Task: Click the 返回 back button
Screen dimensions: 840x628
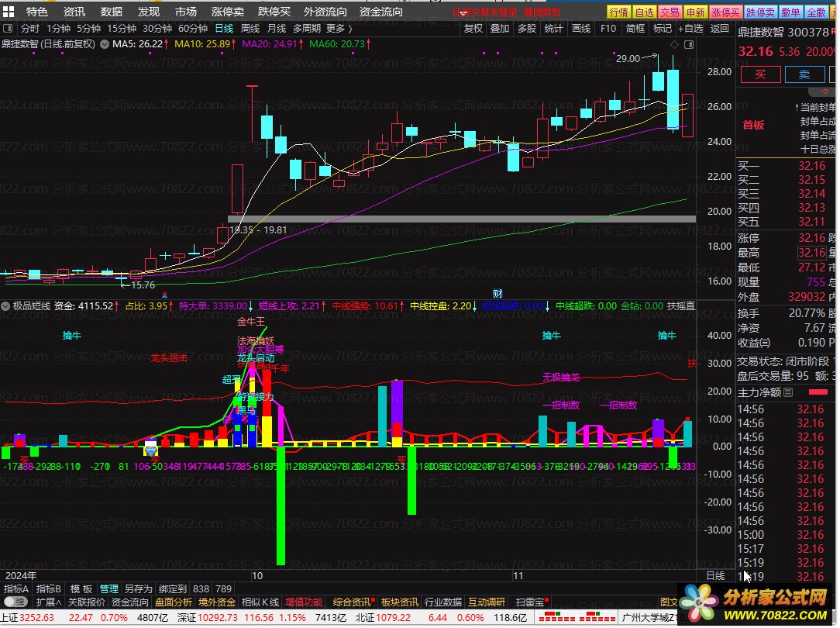Action: tap(719, 29)
